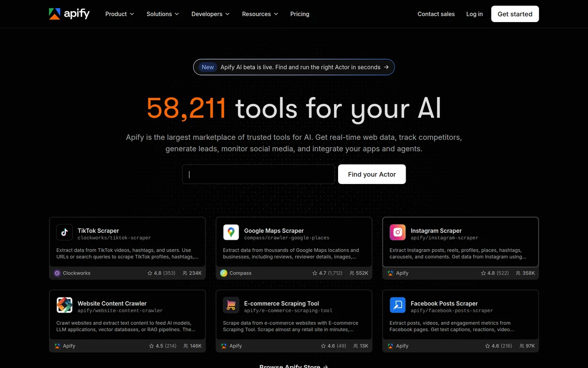Click users icon next to 358K
The image size is (588, 368).
(x=518, y=273)
